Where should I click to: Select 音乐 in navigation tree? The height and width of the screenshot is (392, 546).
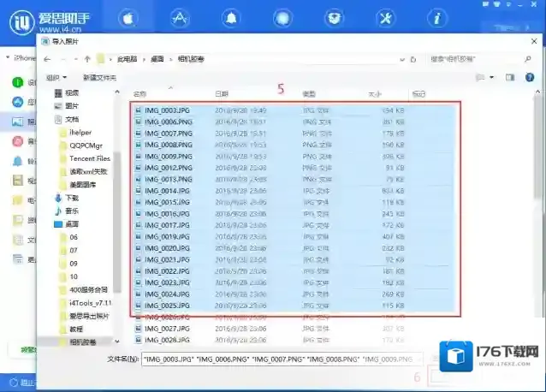point(67,211)
